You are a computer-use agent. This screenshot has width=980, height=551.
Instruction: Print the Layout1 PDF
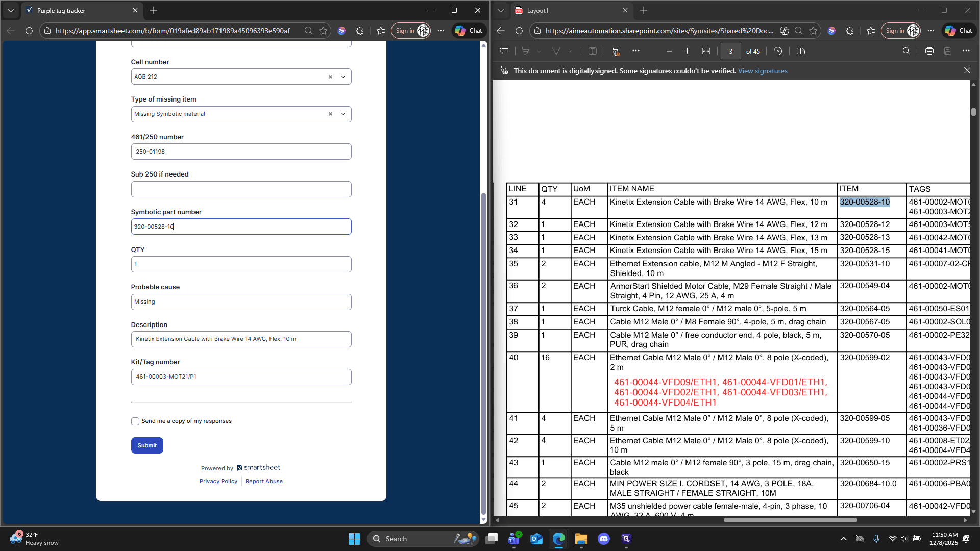(929, 51)
